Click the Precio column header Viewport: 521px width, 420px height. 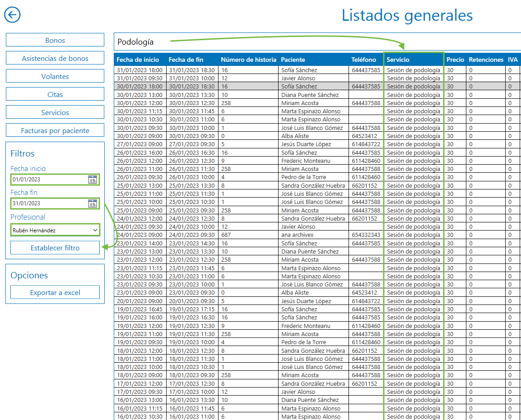point(455,60)
